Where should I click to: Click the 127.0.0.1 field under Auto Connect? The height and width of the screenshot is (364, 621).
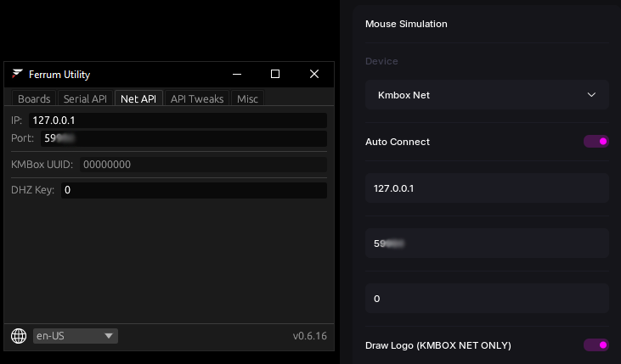pos(487,188)
